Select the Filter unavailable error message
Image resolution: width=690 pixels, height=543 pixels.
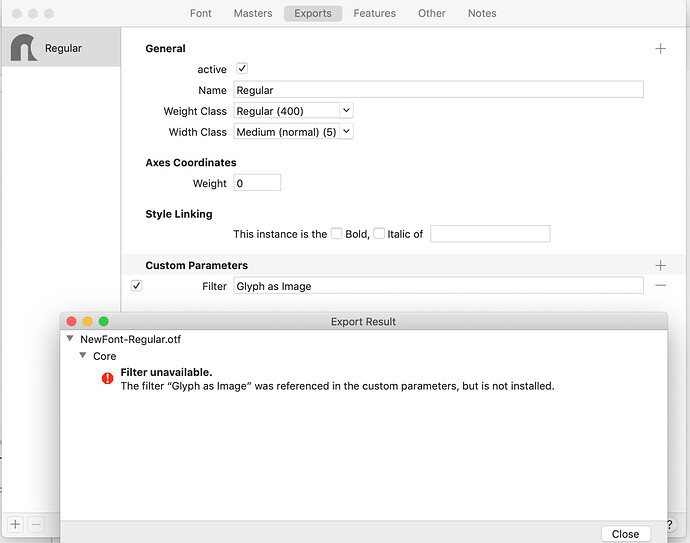point(166,372)
